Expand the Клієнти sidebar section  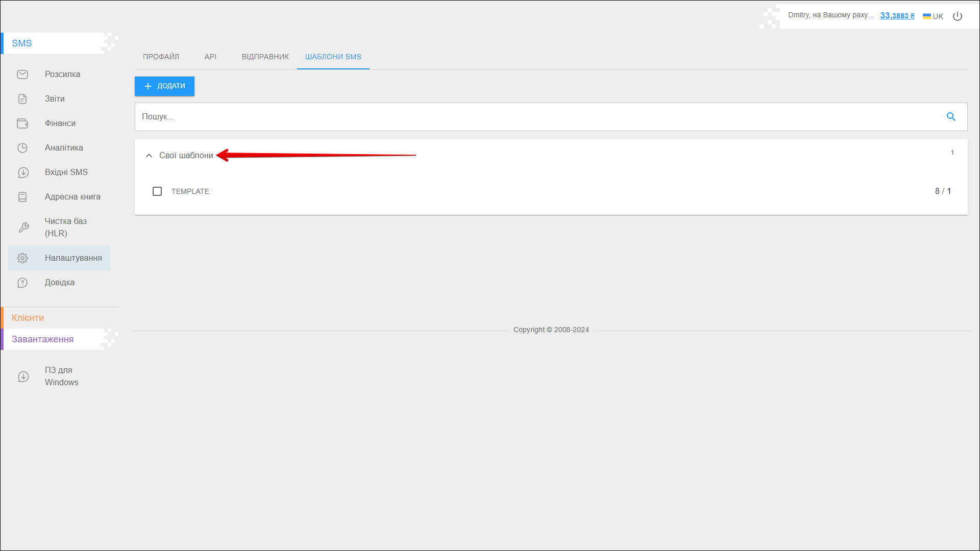(x=28, y=318)
